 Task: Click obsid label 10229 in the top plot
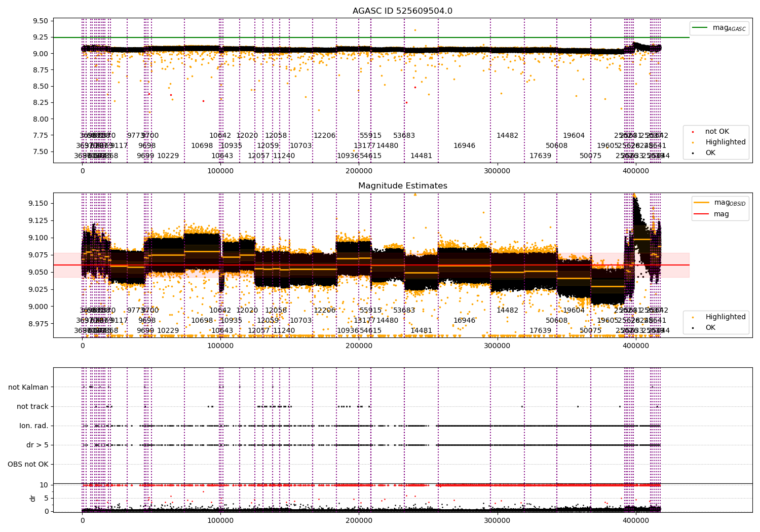[x=168, y=156]
